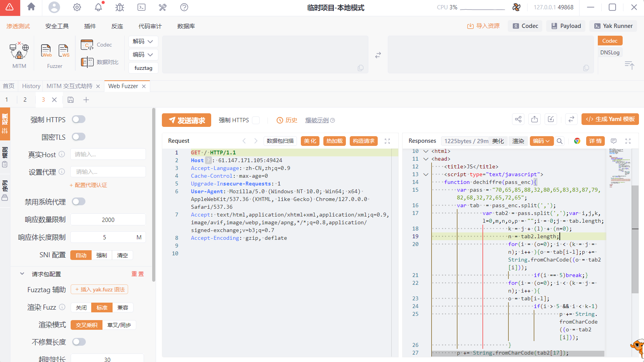Search the response with magnifier icon
Viewport: 644px width, 362px height.
[x=559, y=141]
